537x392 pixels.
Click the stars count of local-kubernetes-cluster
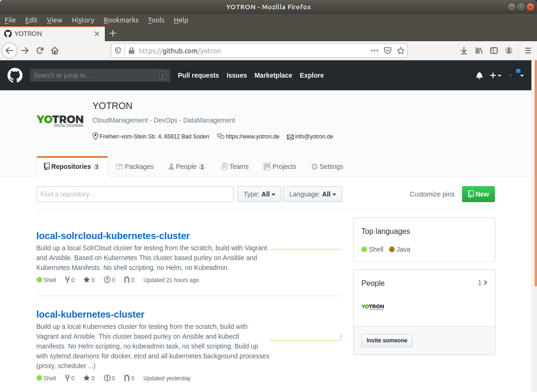89,378
